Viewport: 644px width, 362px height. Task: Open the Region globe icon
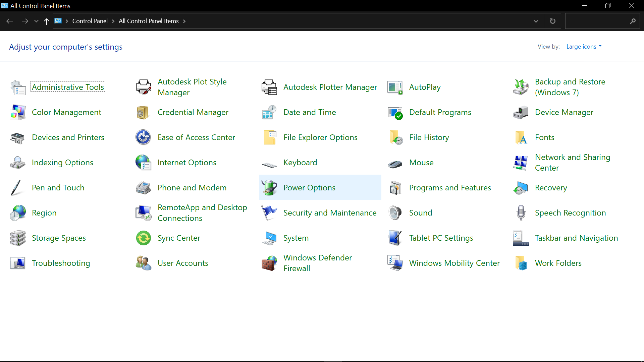(x=18, y=213)
